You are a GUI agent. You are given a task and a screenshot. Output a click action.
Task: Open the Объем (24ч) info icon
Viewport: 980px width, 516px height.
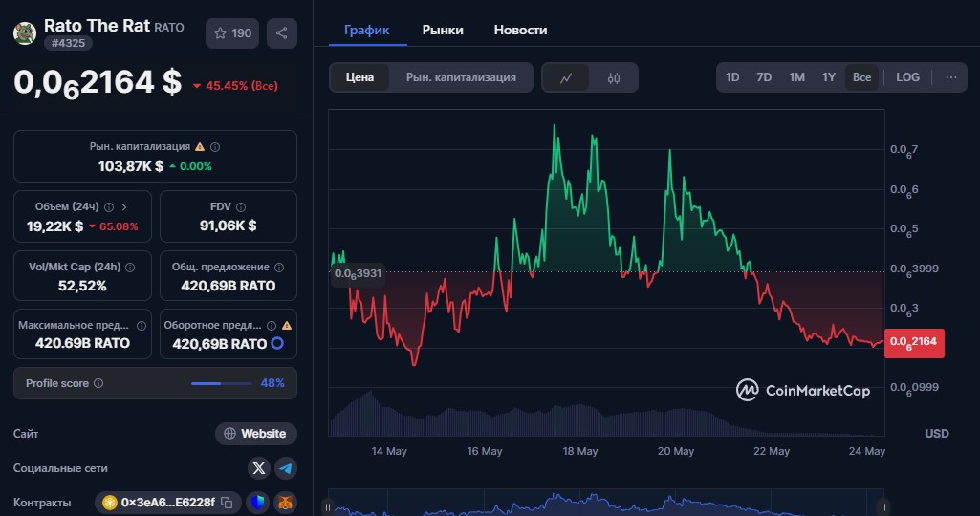point(109,206)
